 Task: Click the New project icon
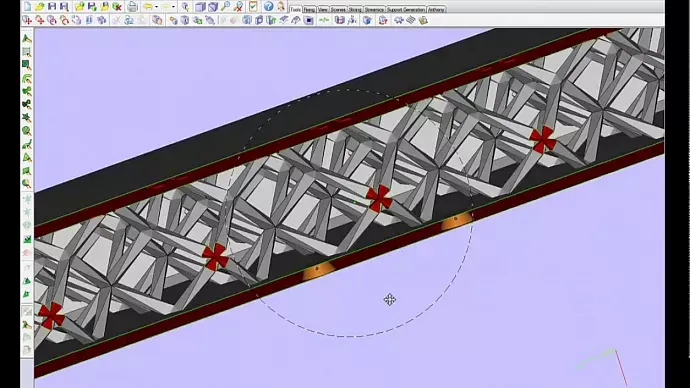coord(27,6)
